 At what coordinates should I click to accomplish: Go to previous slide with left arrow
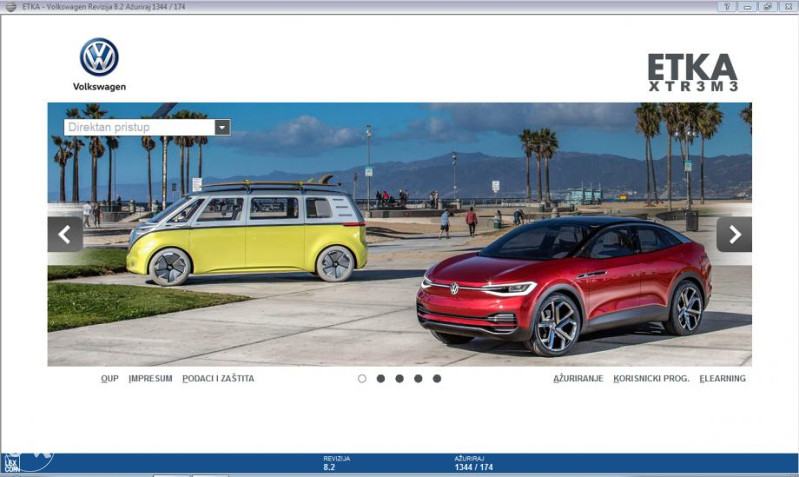click(65, 234)
